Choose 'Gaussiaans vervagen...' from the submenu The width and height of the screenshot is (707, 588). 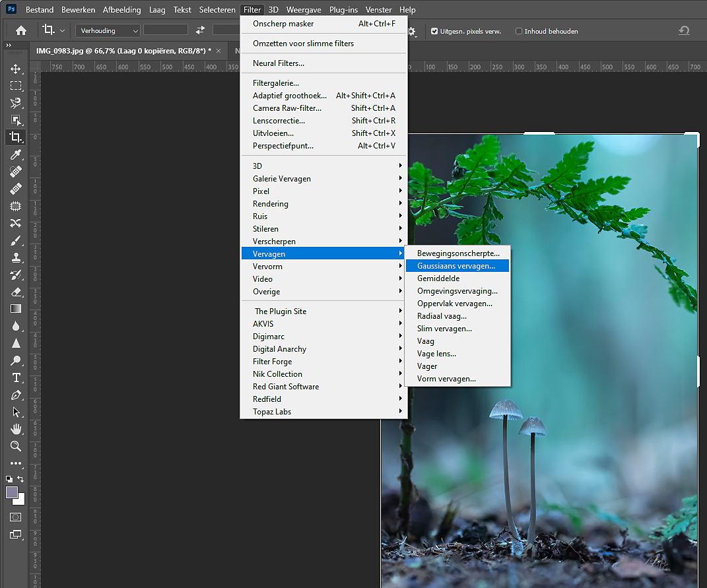pos(456,266)
